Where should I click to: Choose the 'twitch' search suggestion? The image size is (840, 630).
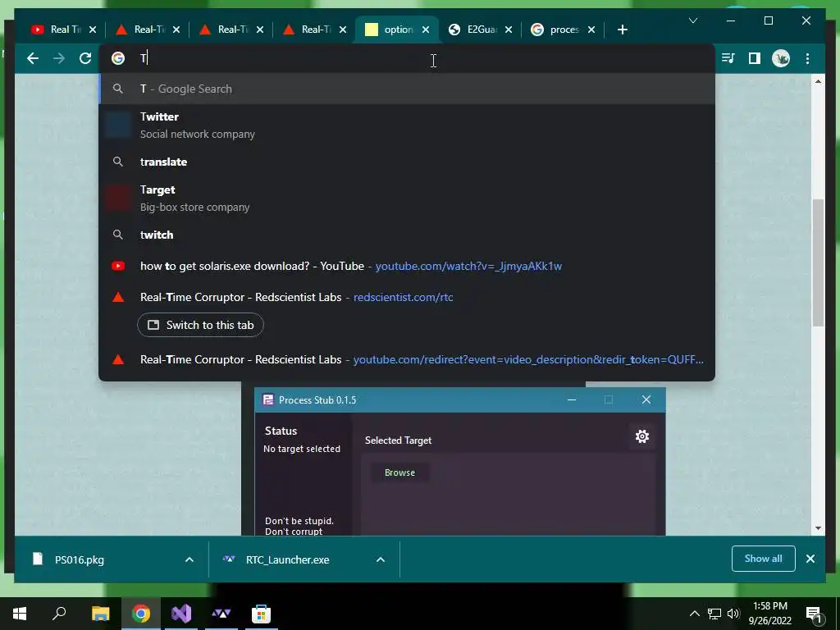pyautogui.click(x=407, y=235)
